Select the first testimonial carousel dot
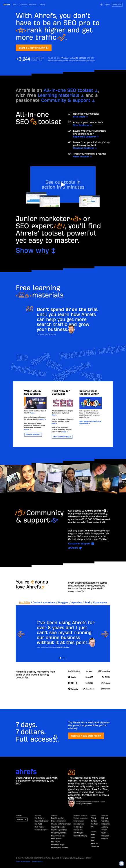This screenshot has height=868, width=126. point(60,658)
